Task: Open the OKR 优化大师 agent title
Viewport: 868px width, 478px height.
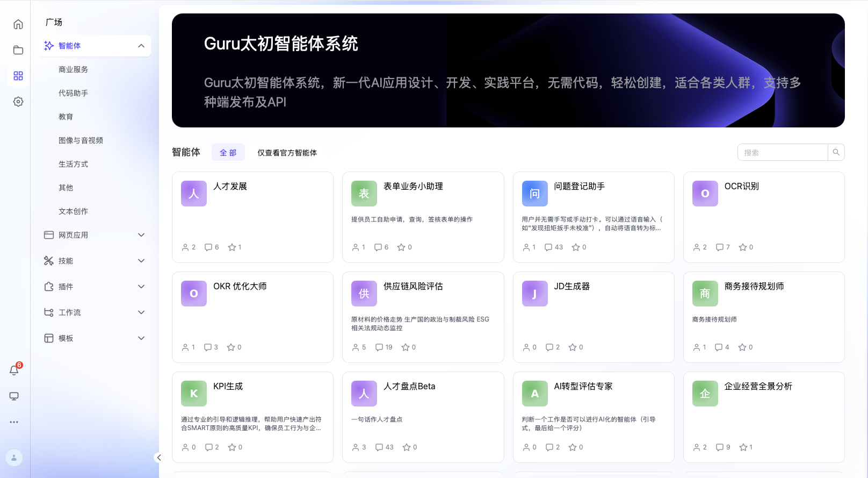Action: point(240,286)
